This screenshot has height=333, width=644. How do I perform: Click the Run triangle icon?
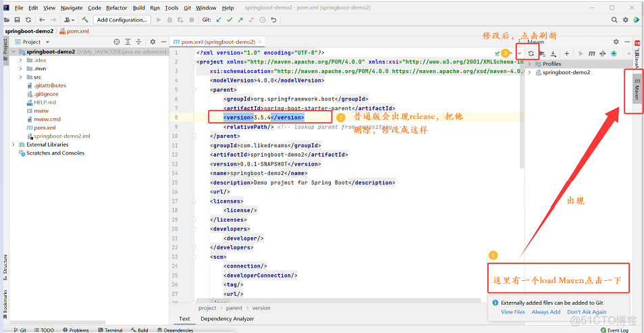pos(159,20)
